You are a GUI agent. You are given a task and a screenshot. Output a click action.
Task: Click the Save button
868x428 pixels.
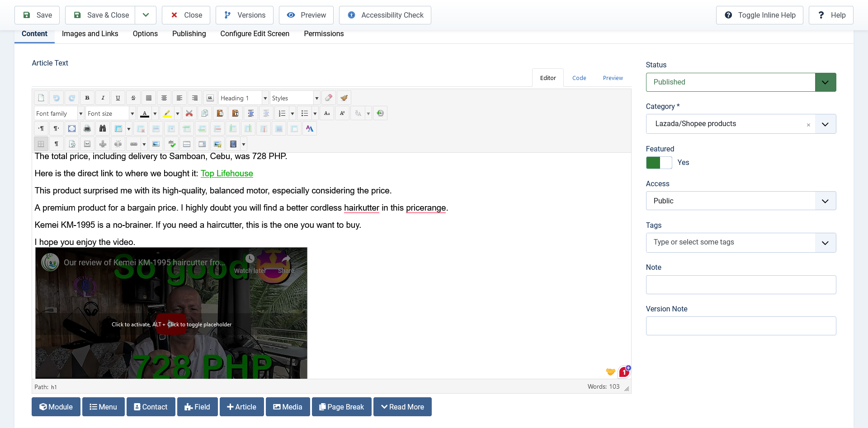click(37, 15)
